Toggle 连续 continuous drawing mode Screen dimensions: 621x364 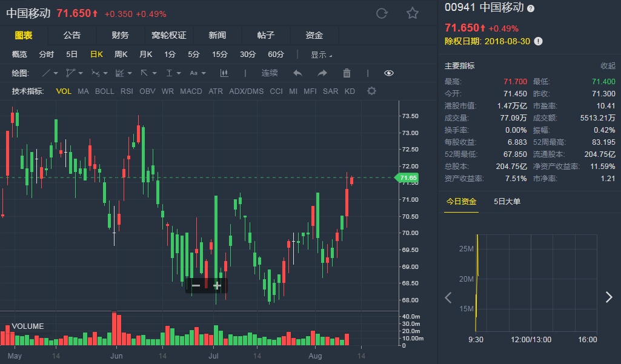point(270,73)
